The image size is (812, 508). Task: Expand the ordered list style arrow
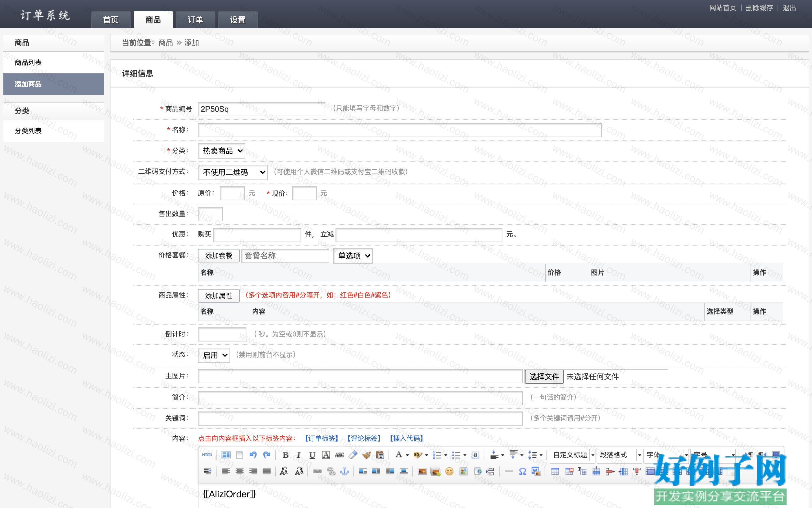click(x=445, y=455)
